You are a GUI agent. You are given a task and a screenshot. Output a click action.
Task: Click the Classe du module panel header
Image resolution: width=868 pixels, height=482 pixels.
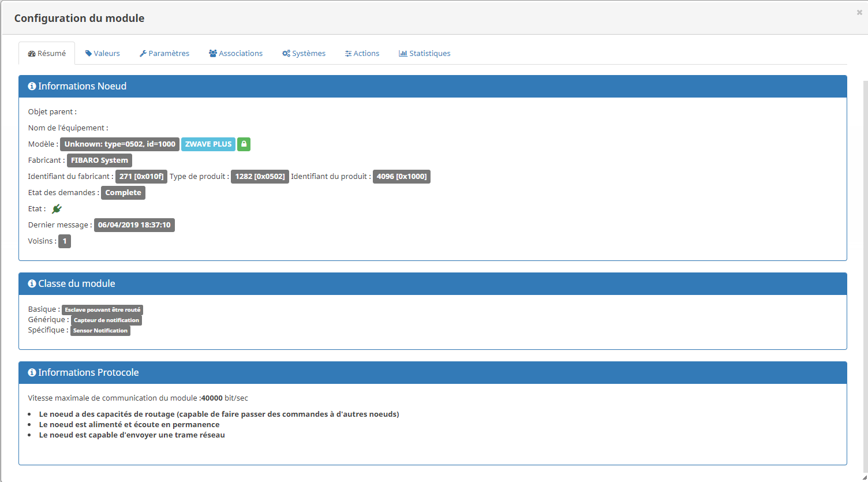tap(433, 284)
